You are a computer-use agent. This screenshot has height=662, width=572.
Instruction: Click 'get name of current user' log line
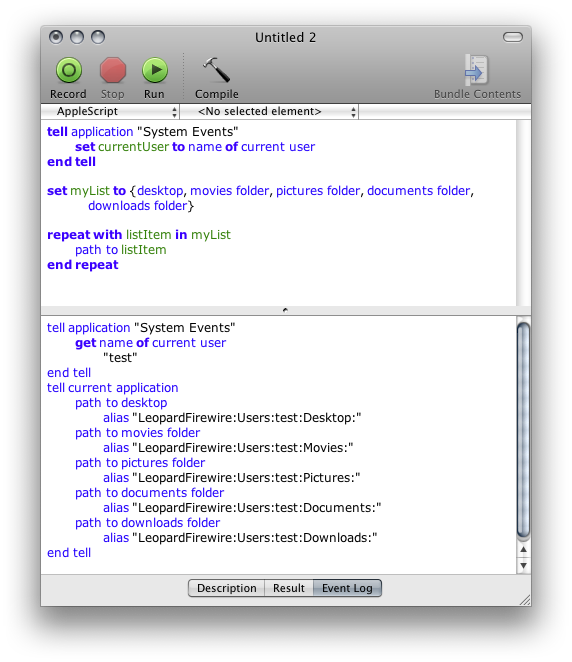(151, 343)
